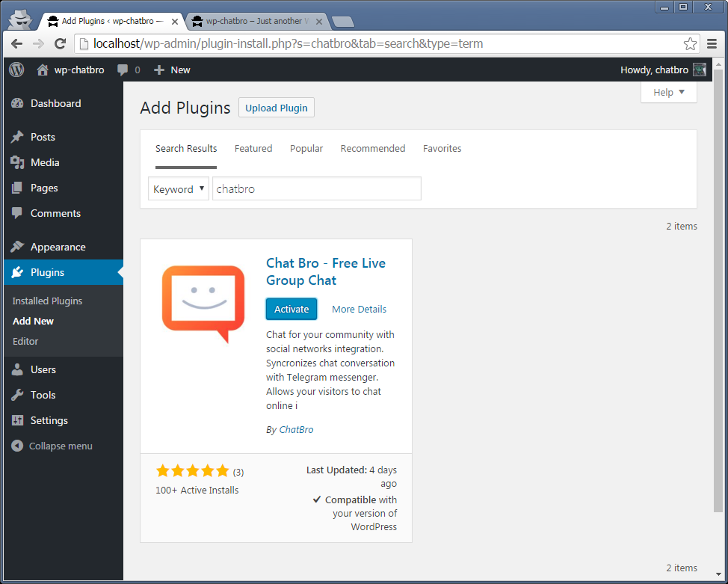The width and height of the screenshot is (728, 584).
Task: Close the wp-chatbro Just another browser tab
Action: pyautogui.click(x=319, y=22)
